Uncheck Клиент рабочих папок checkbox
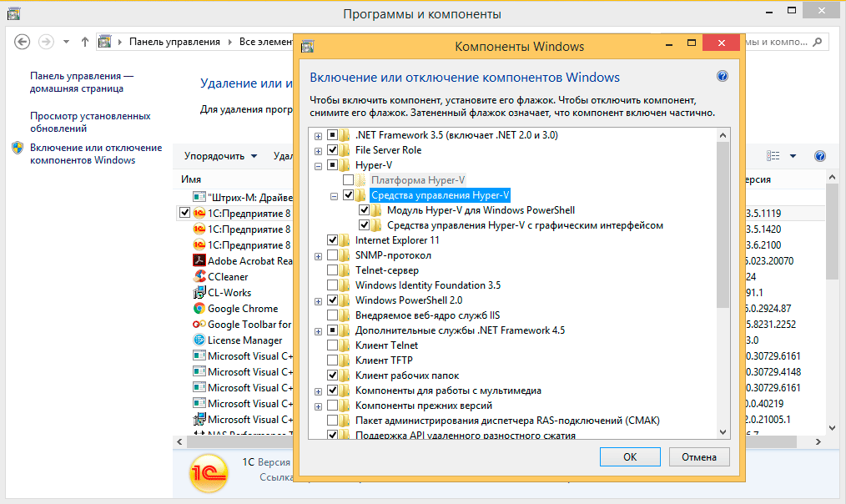Screen dimensions: 846x504 pos(332,375)
